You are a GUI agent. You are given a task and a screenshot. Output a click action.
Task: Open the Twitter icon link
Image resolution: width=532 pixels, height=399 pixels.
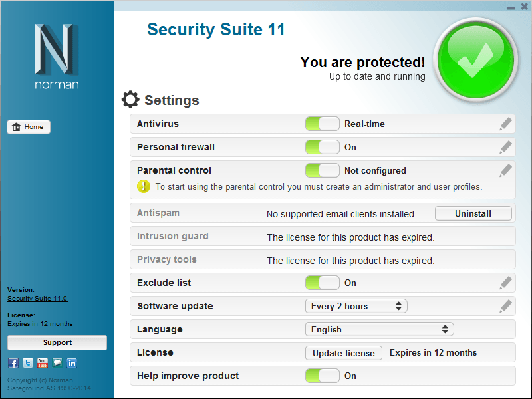click(x=28, y=363)
